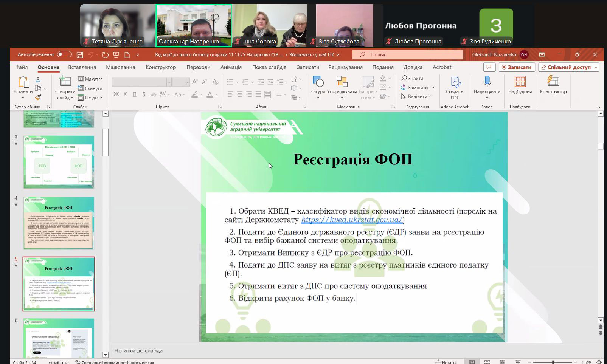Click the Create PDF Acrobat icon
Viewport: 607px width, 364px height.
[x=455, y=88]
